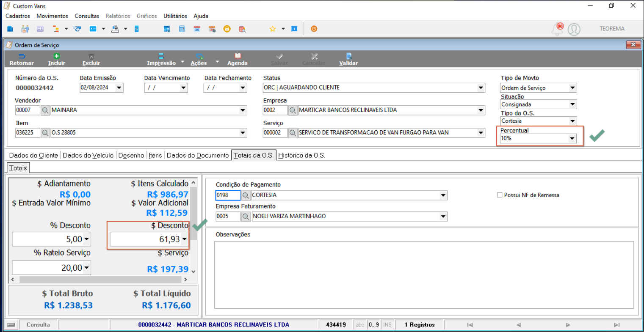Click the handshake icon in toolbar
Screen dimensions: 644x332
coord(77,29)
